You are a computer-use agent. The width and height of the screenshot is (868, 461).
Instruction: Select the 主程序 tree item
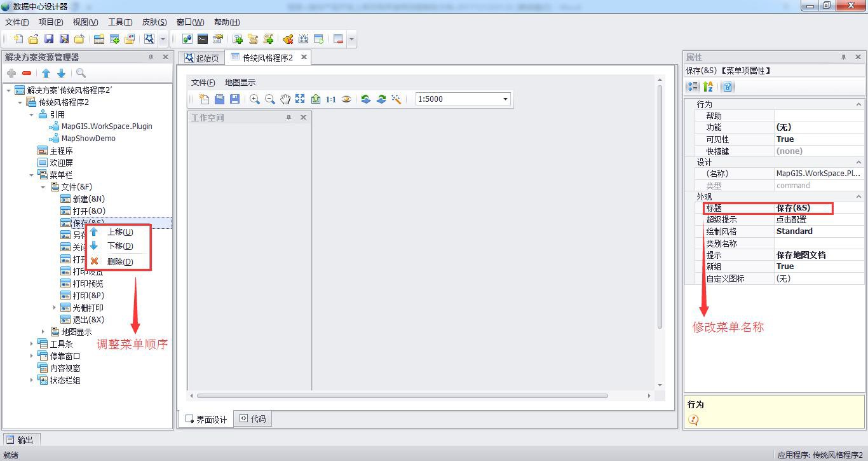coord(61,151)
